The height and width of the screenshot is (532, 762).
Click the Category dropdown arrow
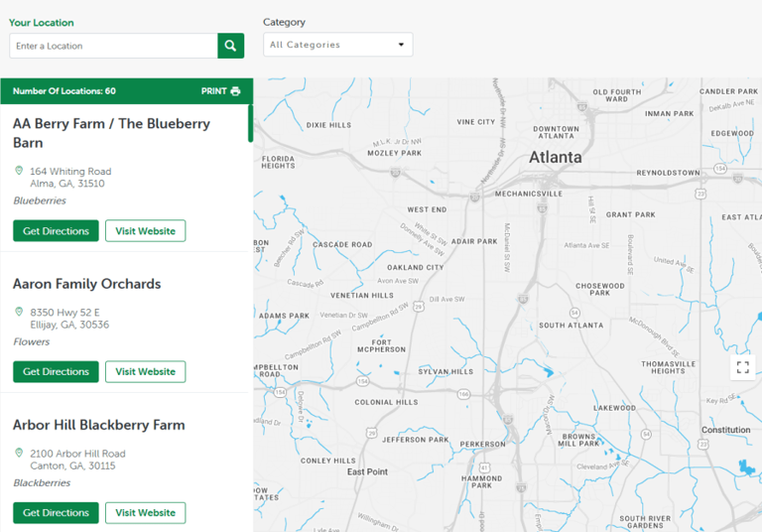point(401,45)
